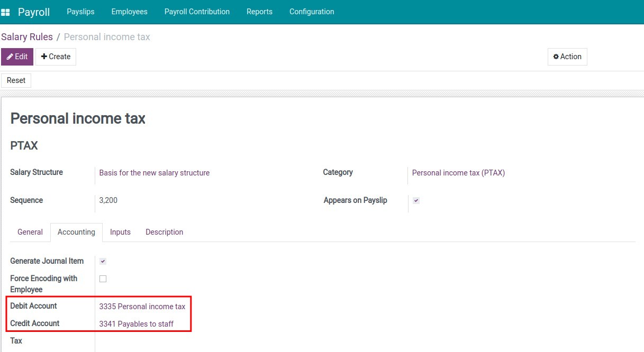
Task: Enable Force Encoding with Employee checkbox
Action: click(103, 279)
